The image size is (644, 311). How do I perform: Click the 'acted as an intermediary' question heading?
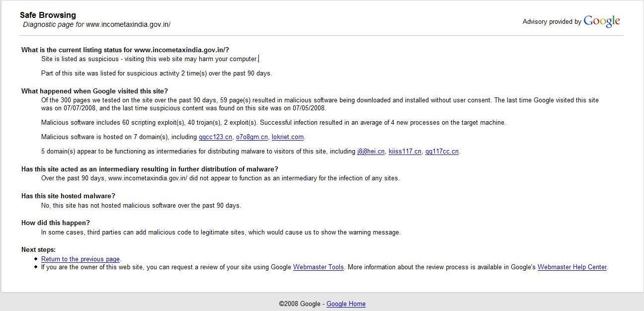pos(150,169)
